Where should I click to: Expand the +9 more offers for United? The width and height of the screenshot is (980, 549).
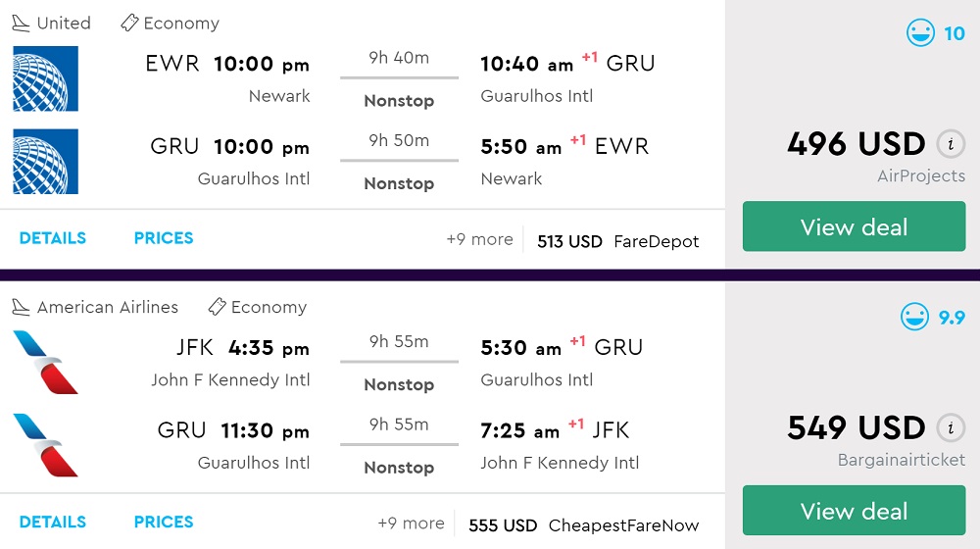point(479,239)
